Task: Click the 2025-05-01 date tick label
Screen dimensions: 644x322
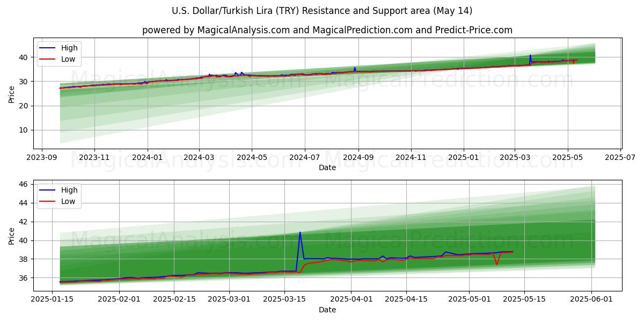Action: (x=470, y=299)
